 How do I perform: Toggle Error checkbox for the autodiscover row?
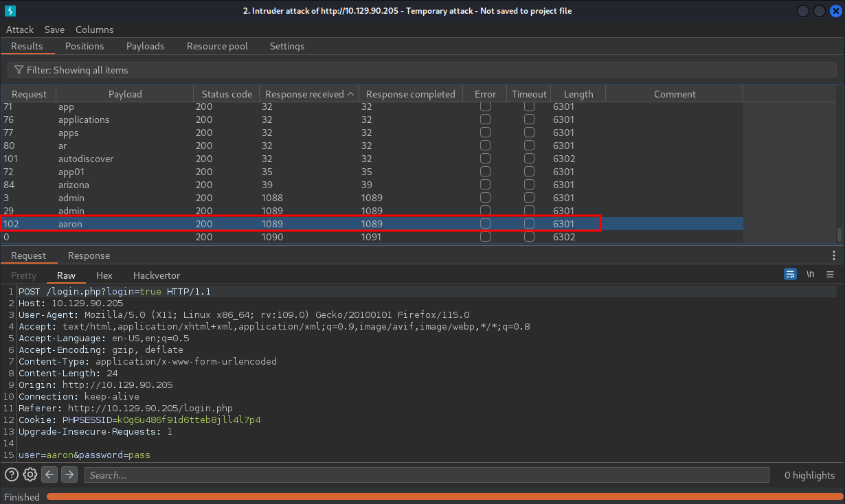click(x=485, y=159)
